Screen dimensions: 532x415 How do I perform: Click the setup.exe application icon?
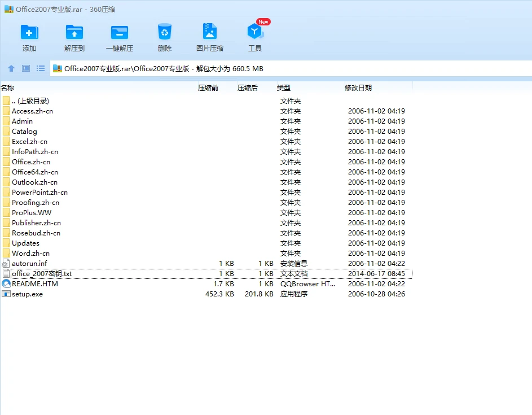click(6, 294)
